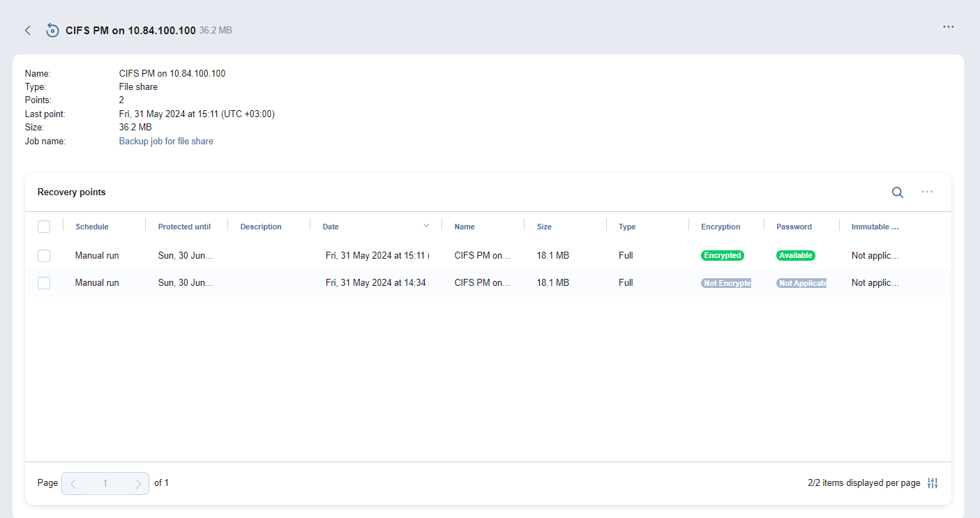
Task: Click the green Available password badge
Action: tap(795, 256)
